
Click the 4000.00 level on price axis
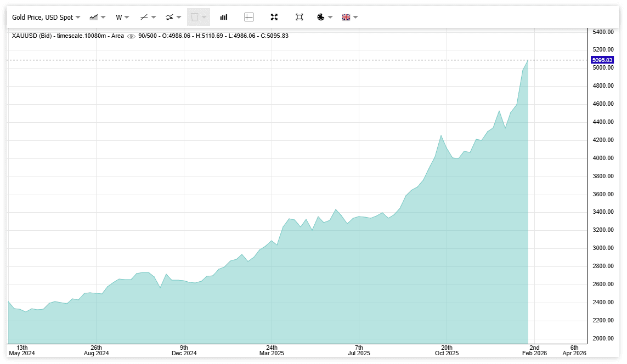tap(602, 158)
